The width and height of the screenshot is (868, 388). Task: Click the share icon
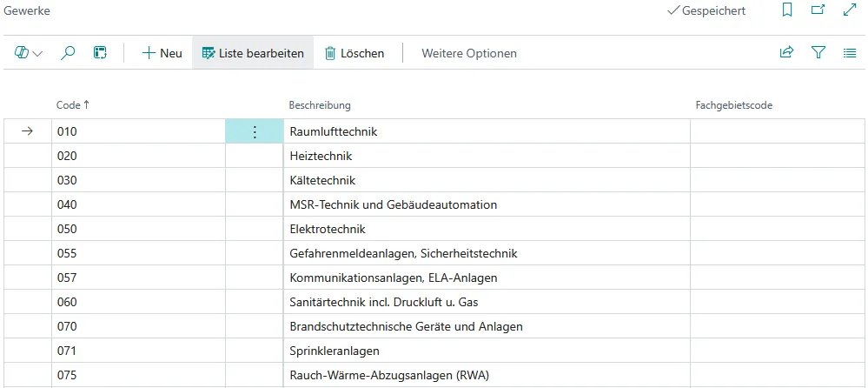(x=786, y=53)
